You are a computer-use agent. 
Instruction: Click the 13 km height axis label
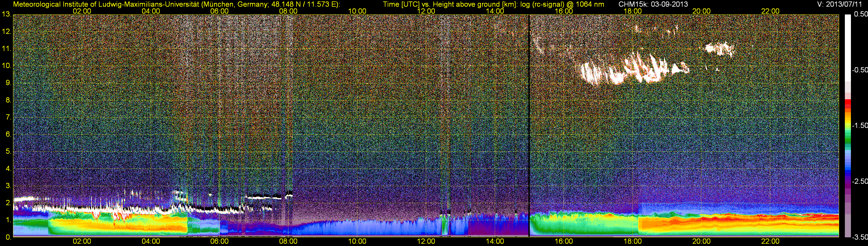(x=6, y=14)
